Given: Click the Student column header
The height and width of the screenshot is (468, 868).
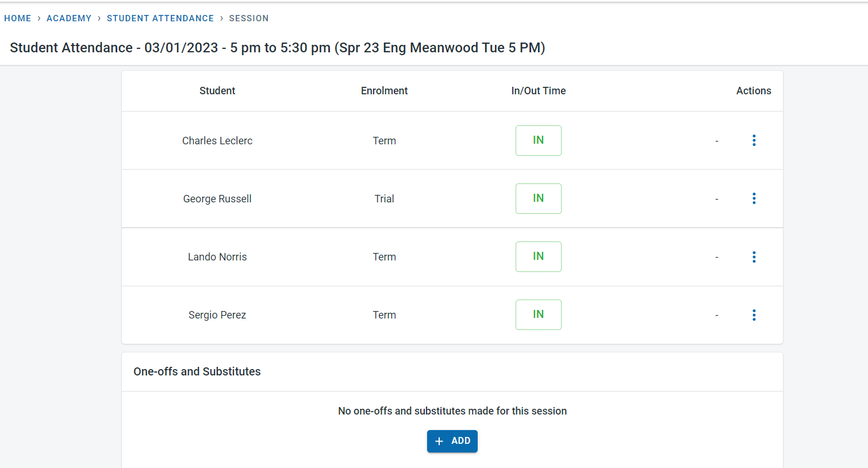Looking at the screenshot, I should (217, 91).
